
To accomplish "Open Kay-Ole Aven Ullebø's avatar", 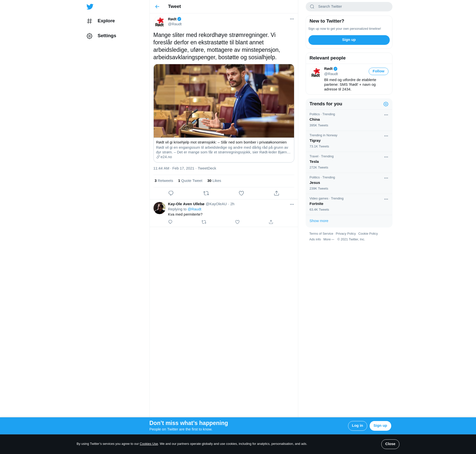I will point(159,208).
